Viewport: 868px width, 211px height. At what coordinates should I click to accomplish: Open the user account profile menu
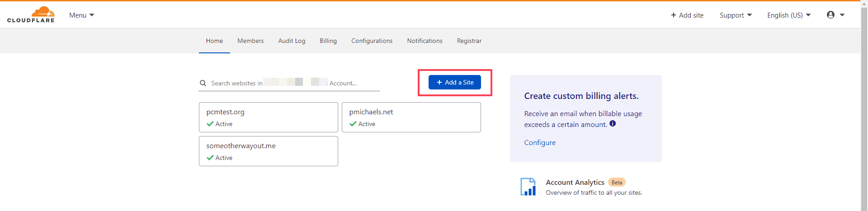tap(835, 15)
